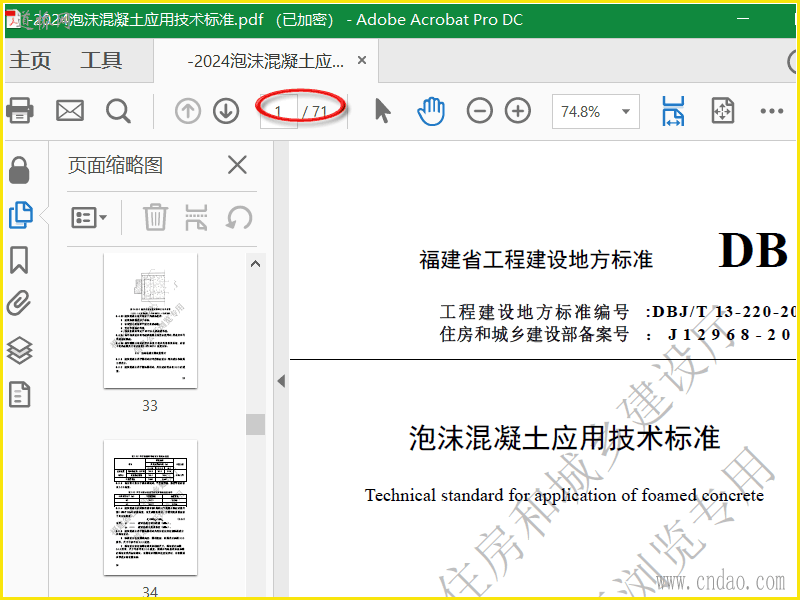Click Fit to width scrolling icon

pyautogui.click(x=673, y=111)
